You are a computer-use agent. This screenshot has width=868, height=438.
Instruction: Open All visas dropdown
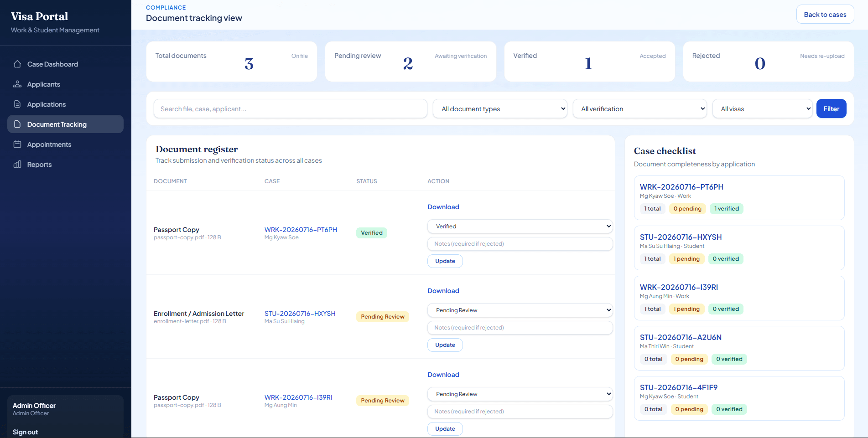(x=762, y=109)
